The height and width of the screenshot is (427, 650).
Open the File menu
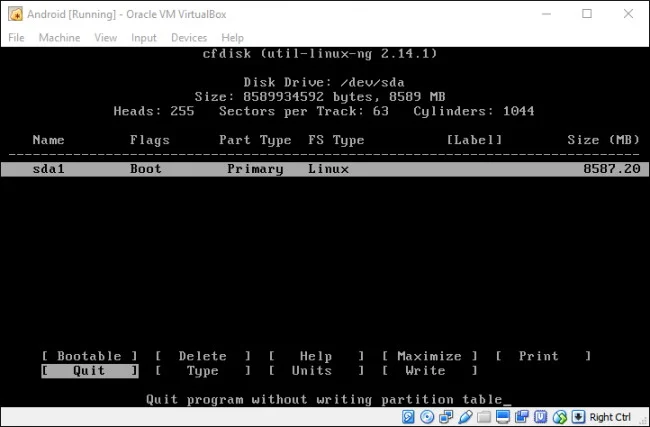click(x=16, y=38)
